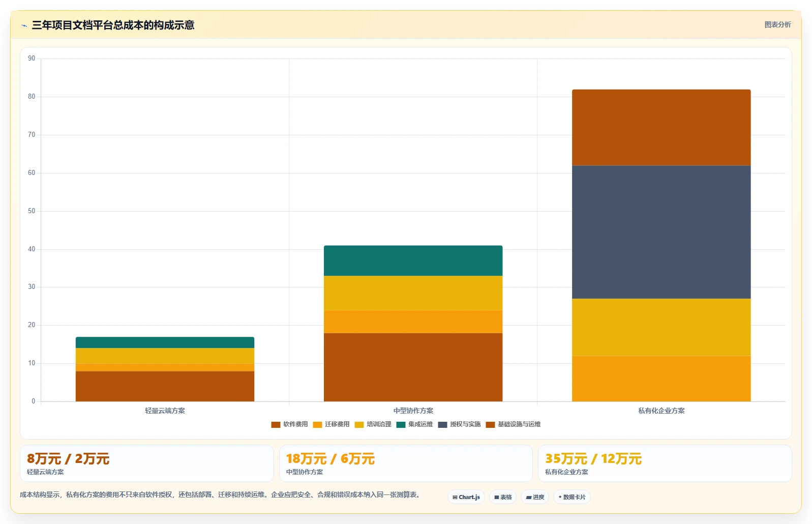Click the orange 迁移费用 segment of 私有化企业方案 bar
This screenshot has width=812, height=524.
[661, 379]
